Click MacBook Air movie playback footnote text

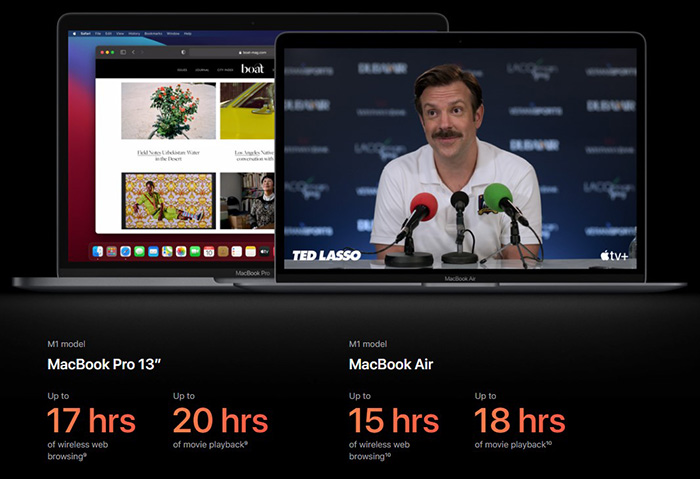513,445
